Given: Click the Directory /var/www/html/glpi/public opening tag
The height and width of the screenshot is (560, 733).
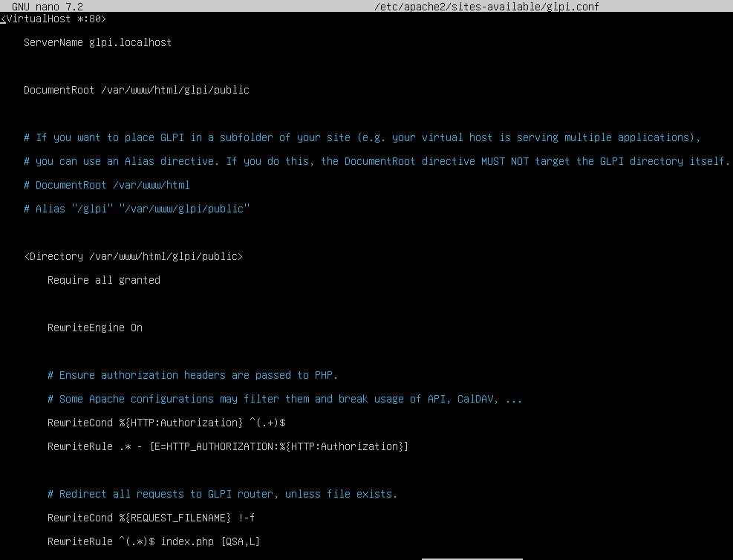Looking at the screenshot, I should pyautogui.click(x=133, y=256).
